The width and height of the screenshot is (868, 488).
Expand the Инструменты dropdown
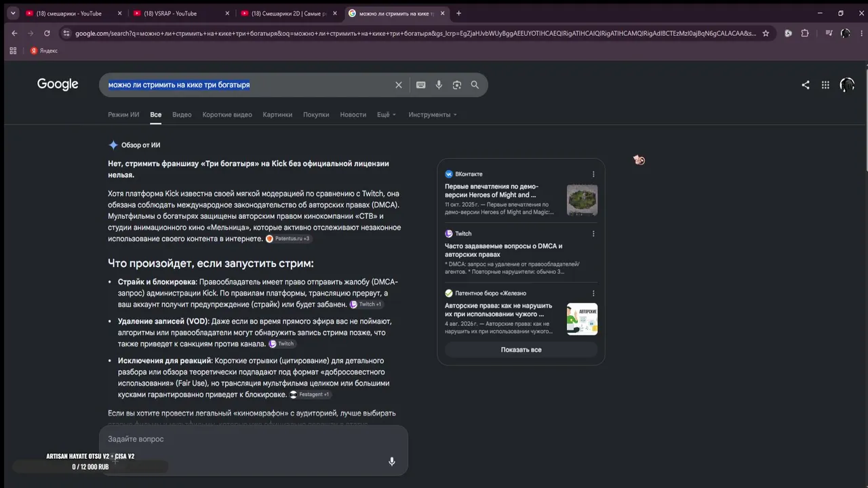(433, 115)
